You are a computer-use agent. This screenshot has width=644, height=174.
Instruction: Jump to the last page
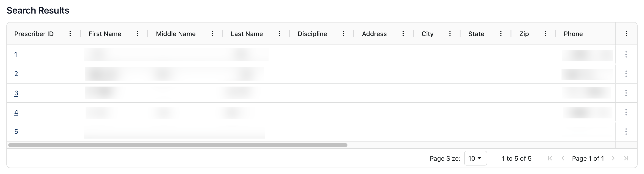(626, 158)
